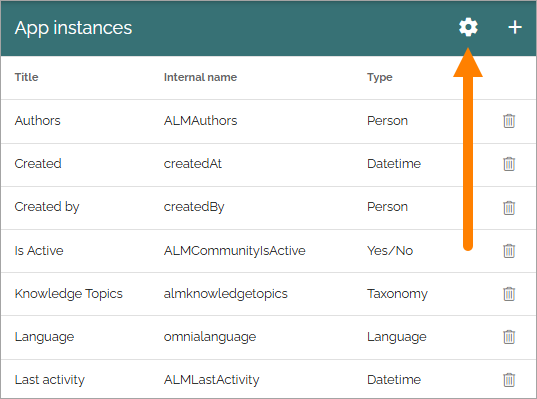The width and height of the screenshot is (537, 399).
Task: Delete the Authors row
Action: click(509, 121)
